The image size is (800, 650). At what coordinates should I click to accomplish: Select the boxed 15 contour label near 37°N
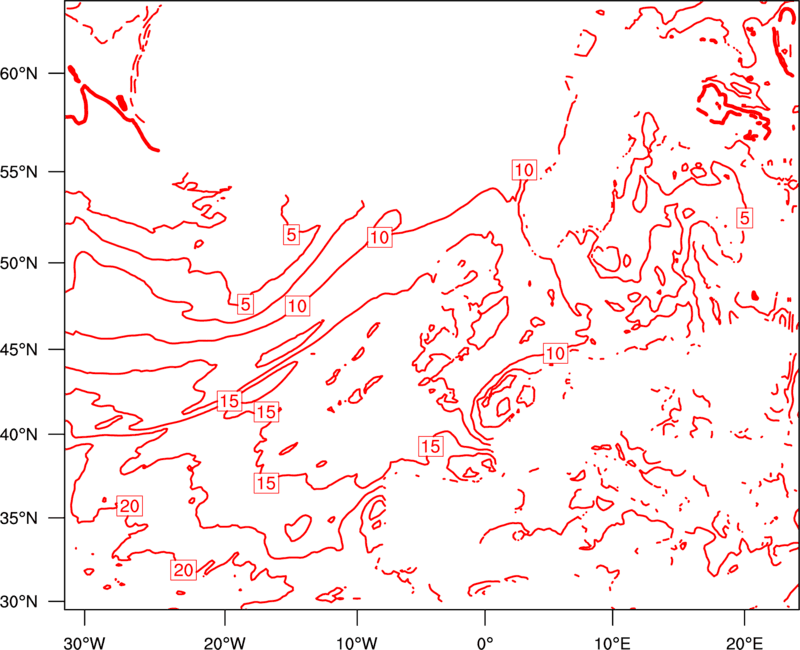[x=266, y=483]
